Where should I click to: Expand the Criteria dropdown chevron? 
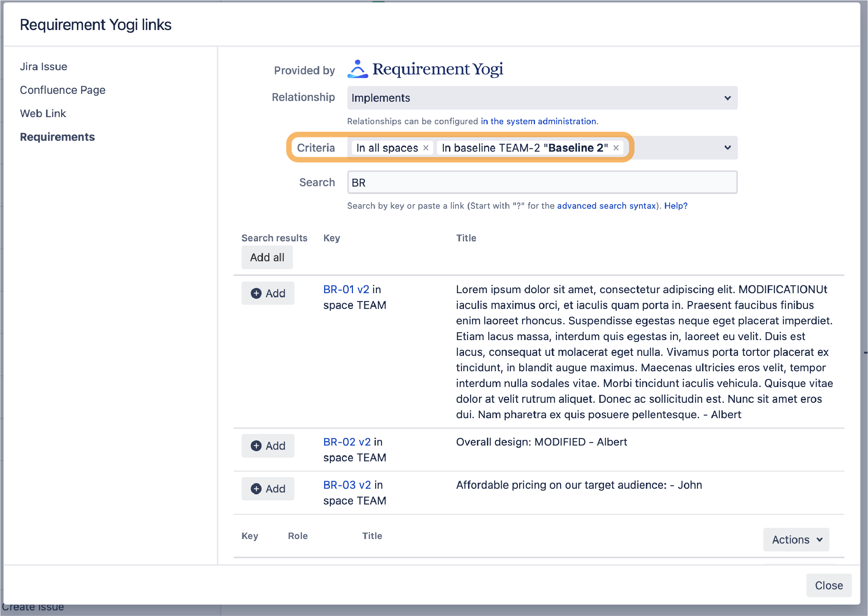tap(727, 148)
